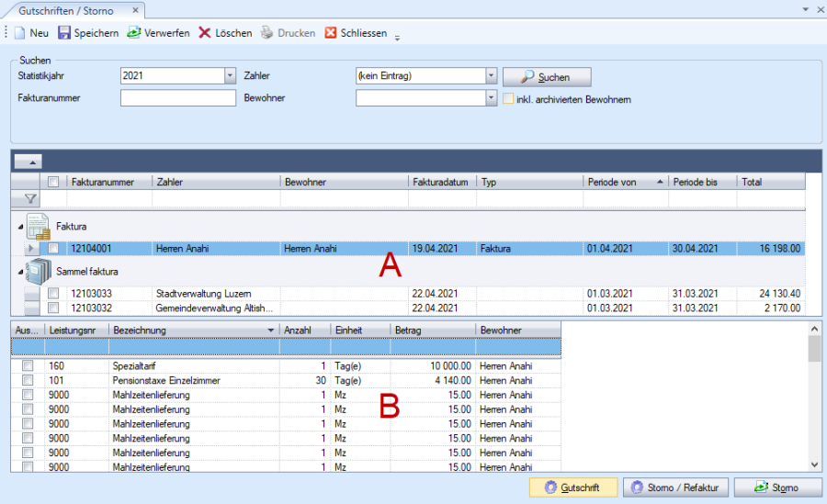827x504 pixels.
Task: Click the Storno / Refaktur gear icon
Action: (x=637, y=487)
